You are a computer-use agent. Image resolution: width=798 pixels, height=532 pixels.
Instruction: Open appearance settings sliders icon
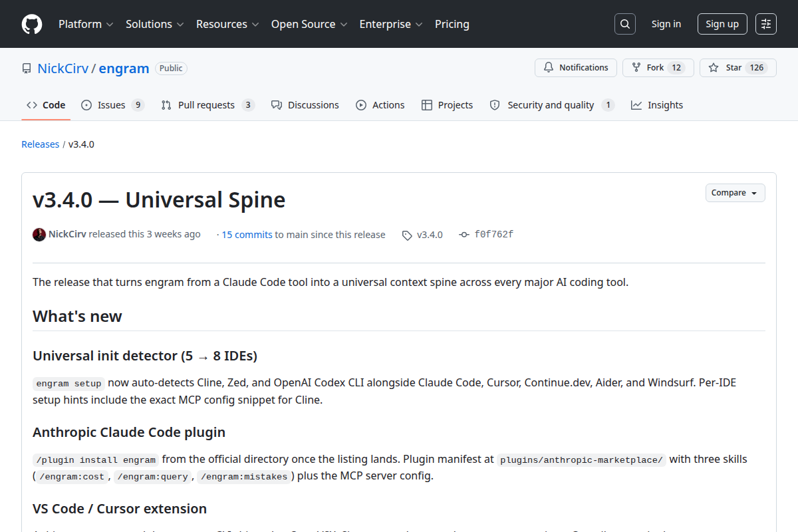766,24
